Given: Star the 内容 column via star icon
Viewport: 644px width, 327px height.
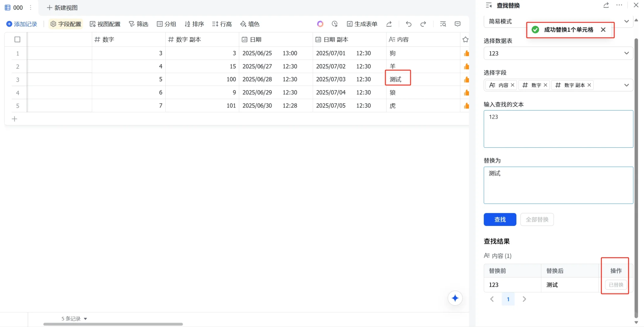Looking at the screenshot, I should pyautogui.click(x=465, y=39).
